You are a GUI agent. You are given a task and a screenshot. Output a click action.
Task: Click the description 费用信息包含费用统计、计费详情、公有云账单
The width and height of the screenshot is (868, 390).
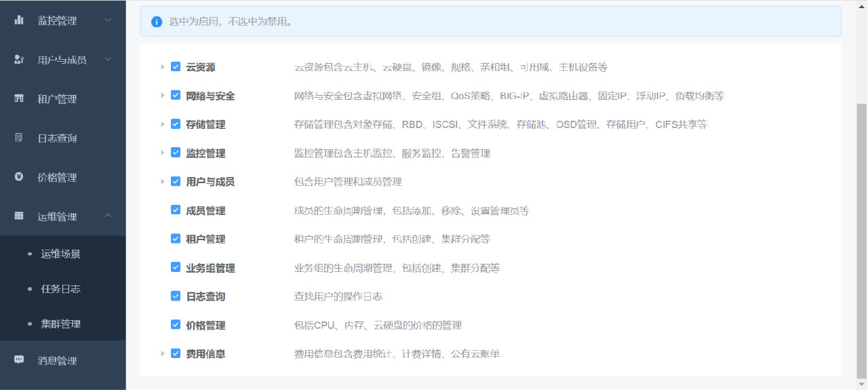pyautogui.click(x=397, y=354)
